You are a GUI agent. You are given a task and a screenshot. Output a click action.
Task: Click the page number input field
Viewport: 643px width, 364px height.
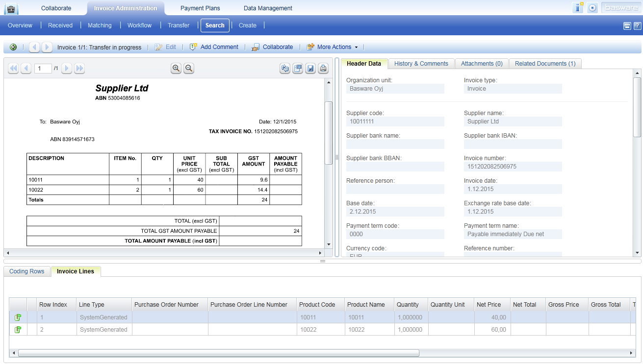point(43,69)
